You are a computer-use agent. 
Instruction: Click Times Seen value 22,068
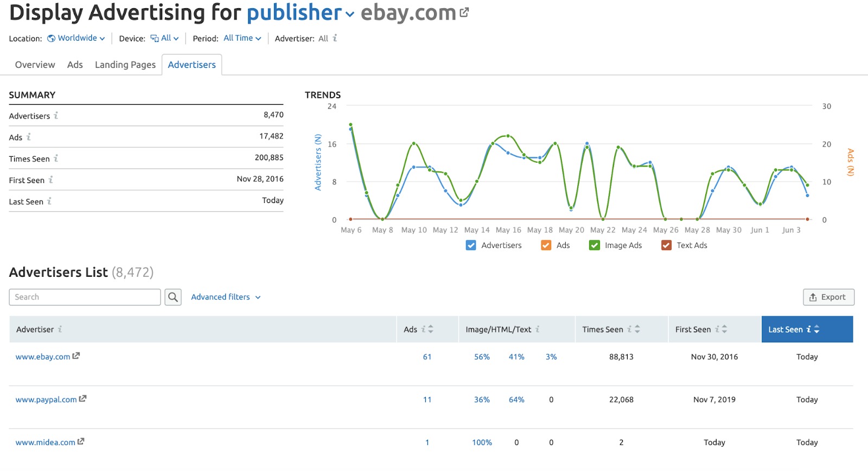click(621, 399)
